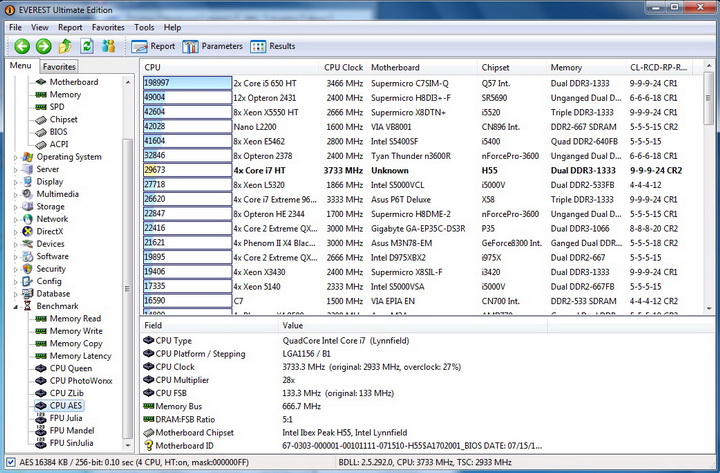This screenshot has height=473, width=720.
Task: Select the BIOS tree item icon
Action: (x=41, y=132)
